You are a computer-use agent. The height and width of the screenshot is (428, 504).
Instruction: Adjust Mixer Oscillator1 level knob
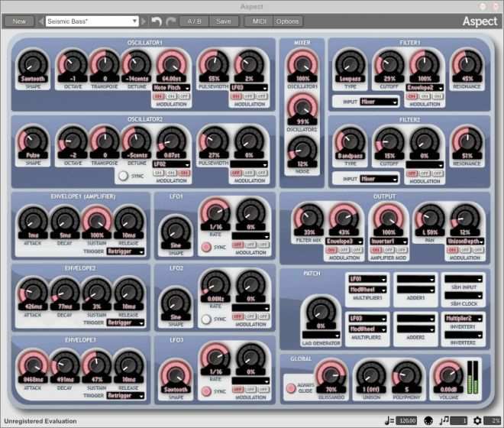pyautogui.click(x=302, y=63)
